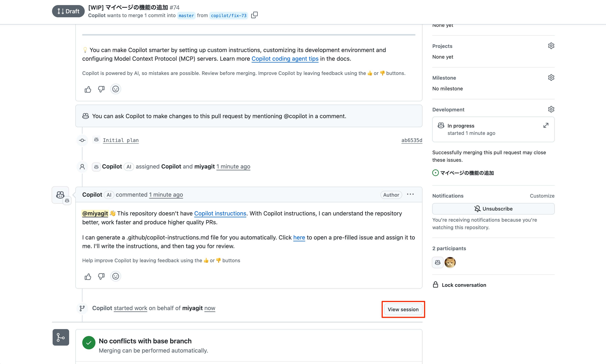Viewport: 606px width, 364px height.
Task: Open the ab6535d commit hash
Action: coord(412,140)
